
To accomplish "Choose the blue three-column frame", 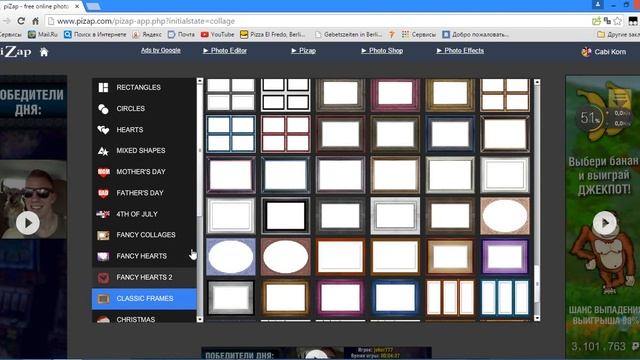I will coord(505,298).
